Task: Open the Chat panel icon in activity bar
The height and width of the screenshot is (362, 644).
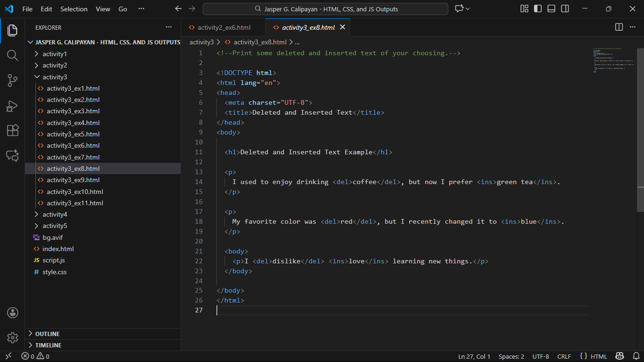Action: point(13,155)
